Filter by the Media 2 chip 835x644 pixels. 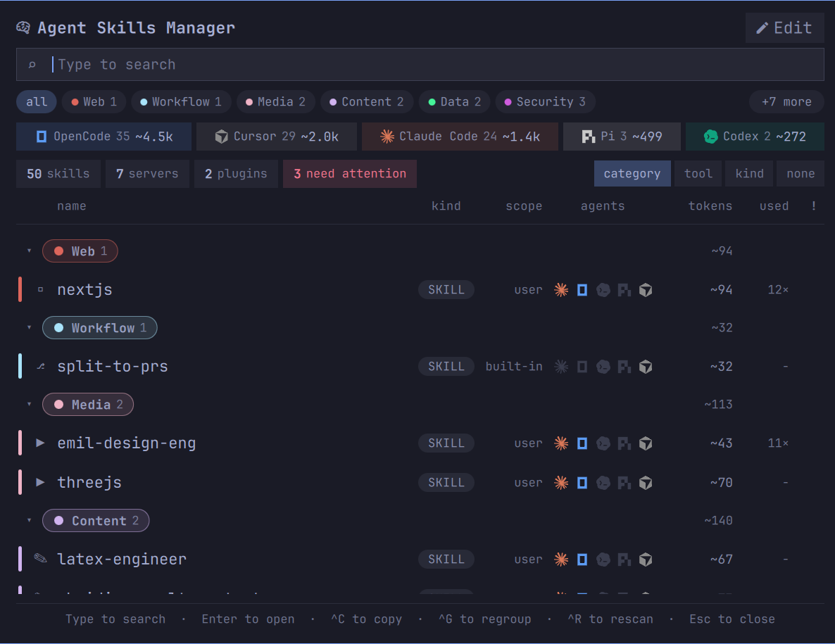tap(275, 101)
